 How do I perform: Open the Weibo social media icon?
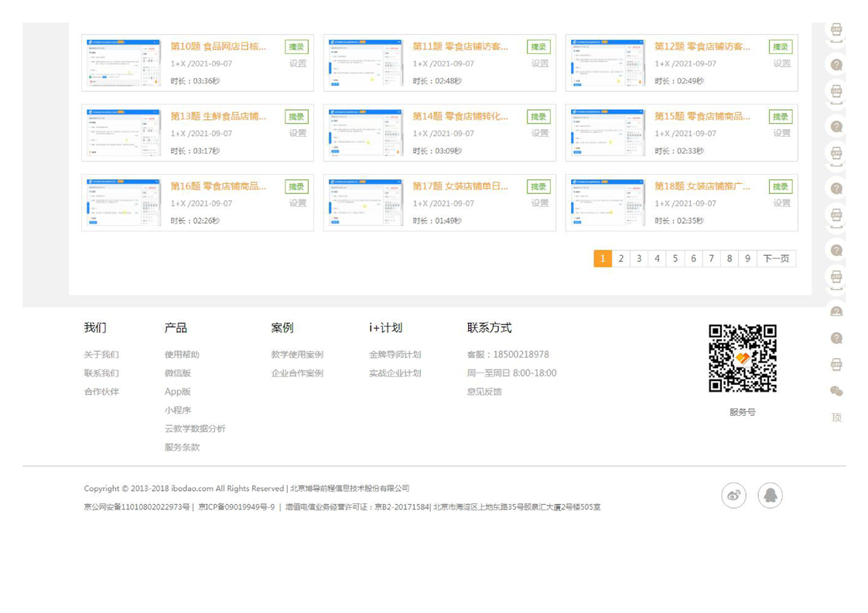click(x=733, y=496)
